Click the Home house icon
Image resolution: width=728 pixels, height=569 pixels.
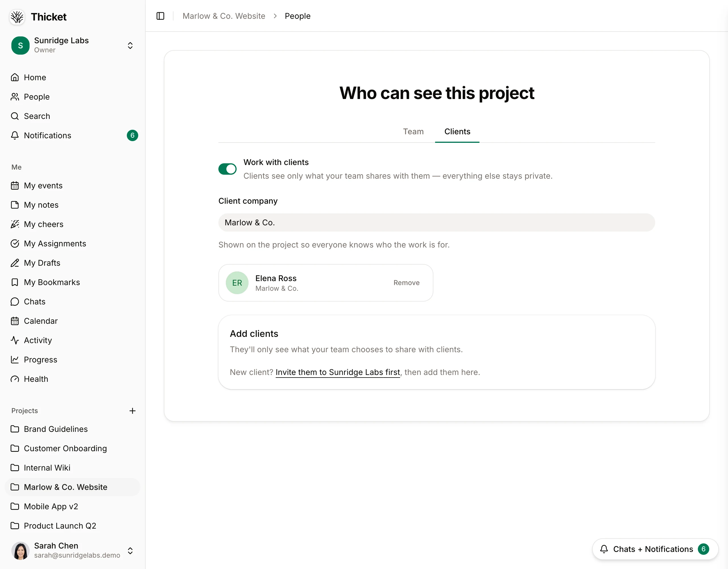point(15,77)
